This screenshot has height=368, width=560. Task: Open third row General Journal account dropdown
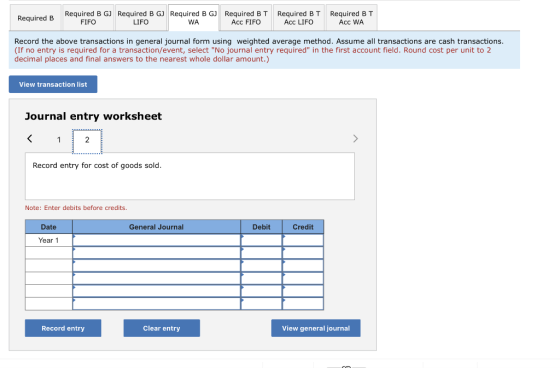[156, 265]
